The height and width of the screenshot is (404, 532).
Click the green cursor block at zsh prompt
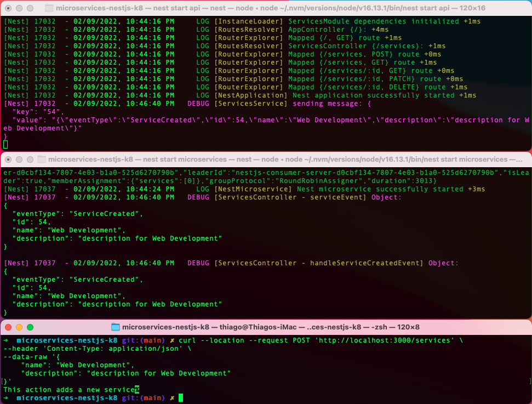click(180, 397)
